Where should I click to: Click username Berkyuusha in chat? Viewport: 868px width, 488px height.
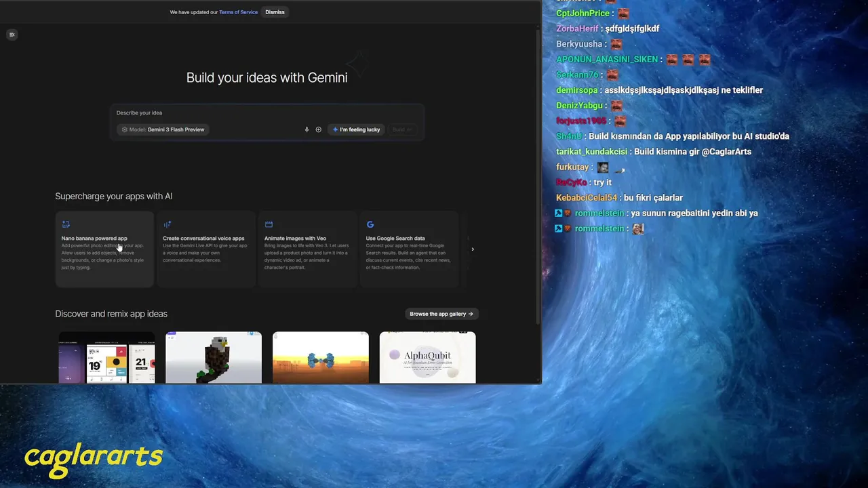579,44
